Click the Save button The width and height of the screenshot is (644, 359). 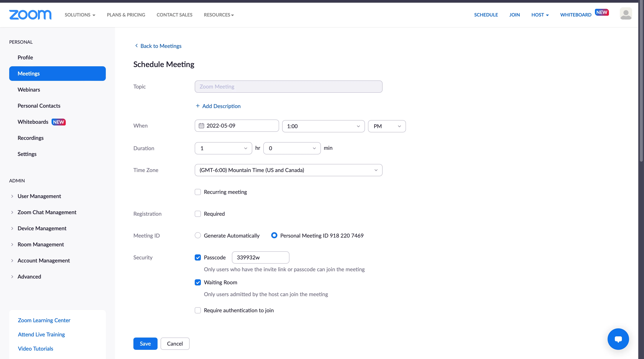[x=145, y=343]
